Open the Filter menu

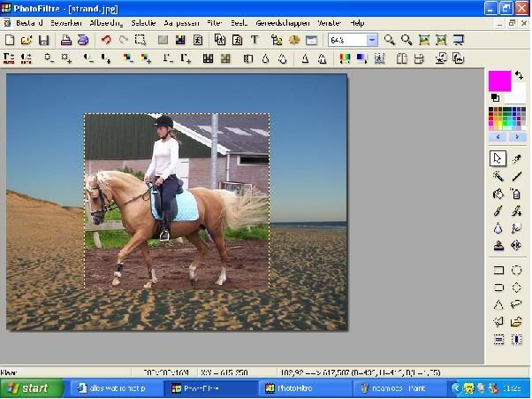pyautogui.click(x=215, y=23)
